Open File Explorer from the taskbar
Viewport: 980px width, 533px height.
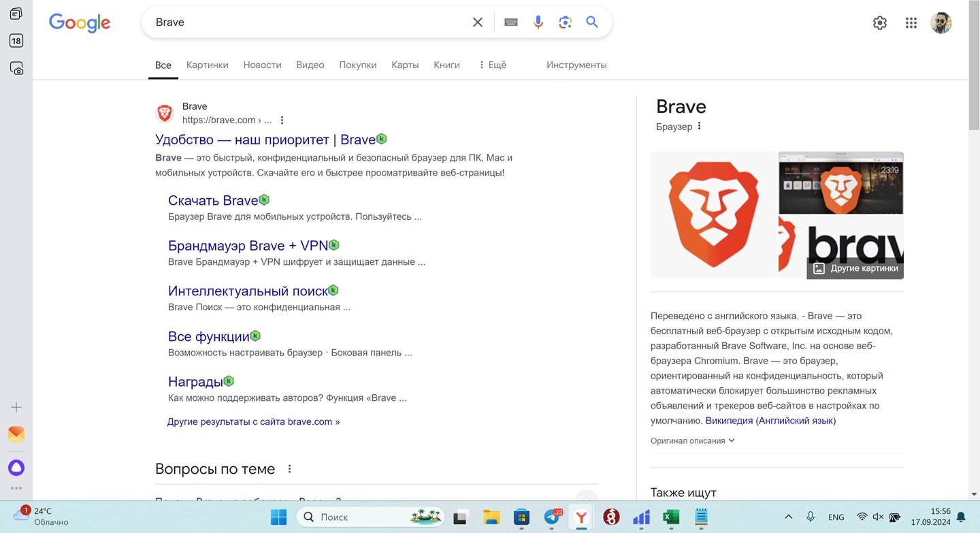(x=491, y=517)
